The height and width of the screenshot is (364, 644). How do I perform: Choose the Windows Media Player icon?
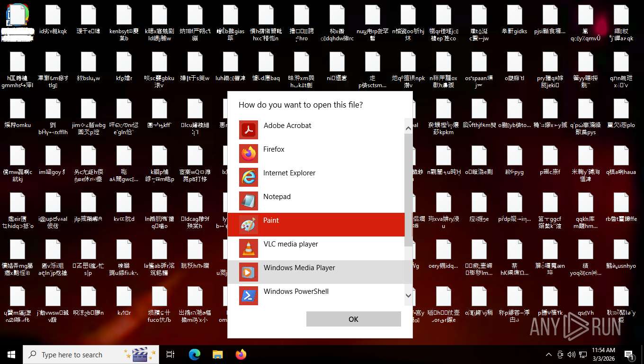point(249,272)
